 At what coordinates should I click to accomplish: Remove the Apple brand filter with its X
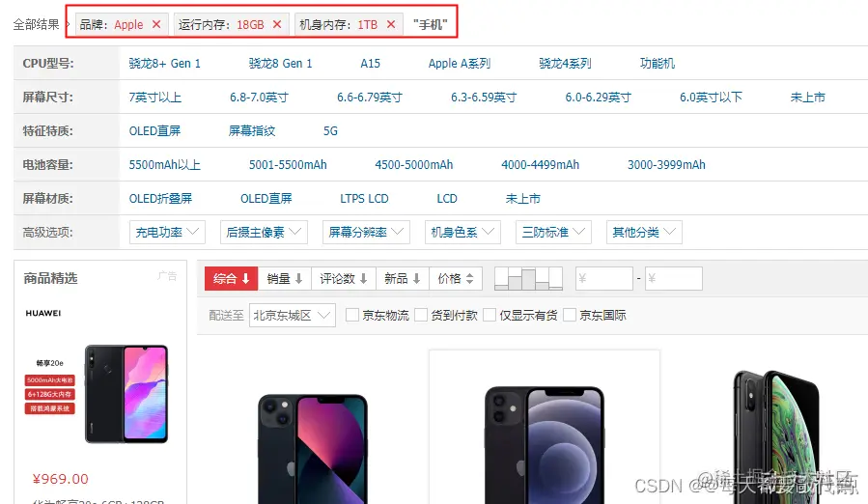(156, 24)
